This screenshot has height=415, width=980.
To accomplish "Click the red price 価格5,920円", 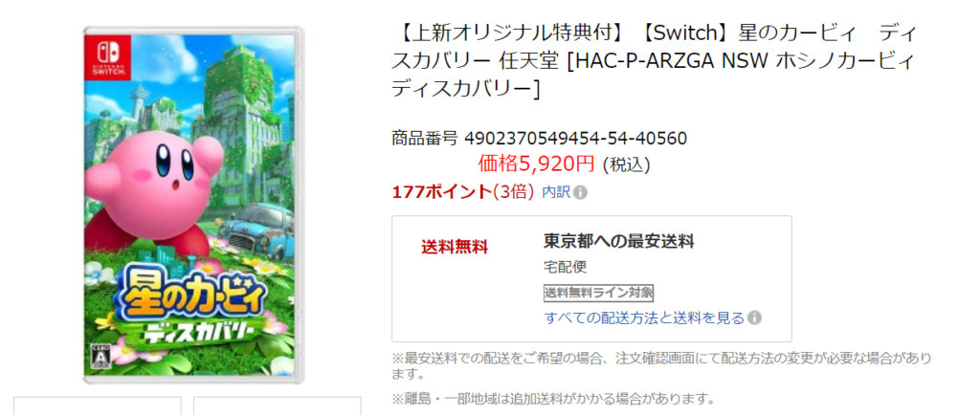I will (536, 164).
